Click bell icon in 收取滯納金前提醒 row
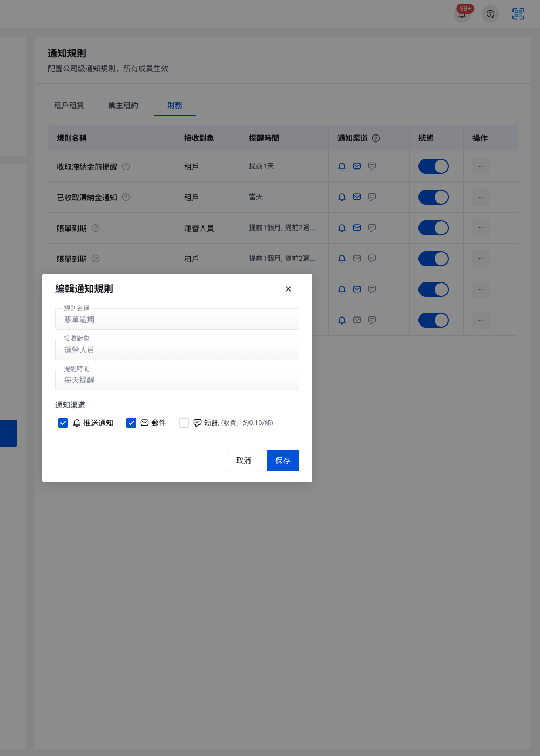Image resolution: width=540 pixels, height=756 pixels. click(x=342, y=166)
